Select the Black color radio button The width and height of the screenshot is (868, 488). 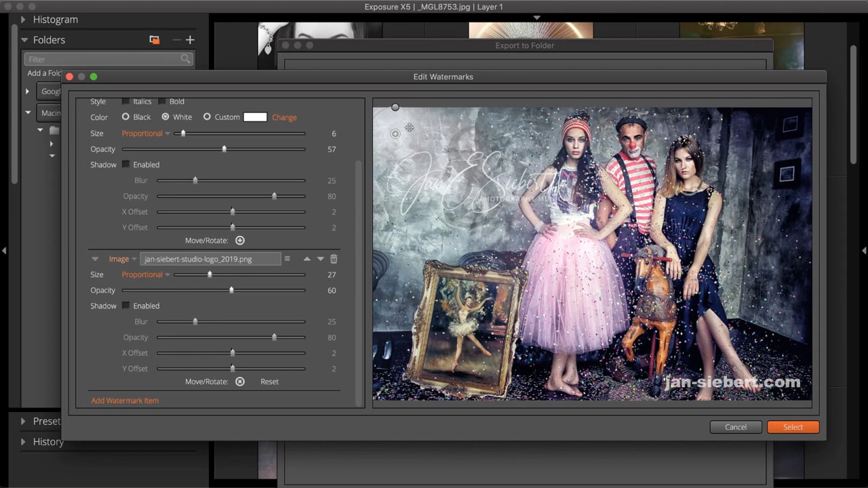point(125,117)
